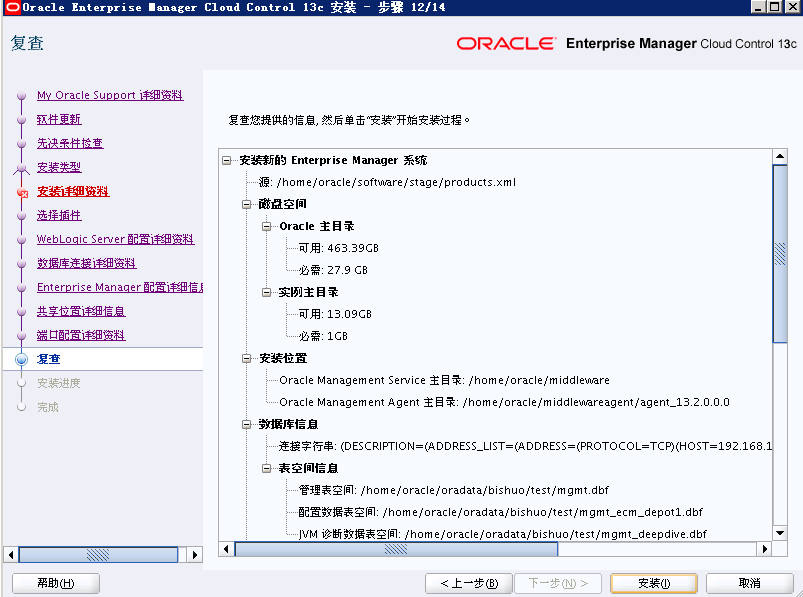
Task: Click the step dot beside 安装类型
Action: click(21, 167)
